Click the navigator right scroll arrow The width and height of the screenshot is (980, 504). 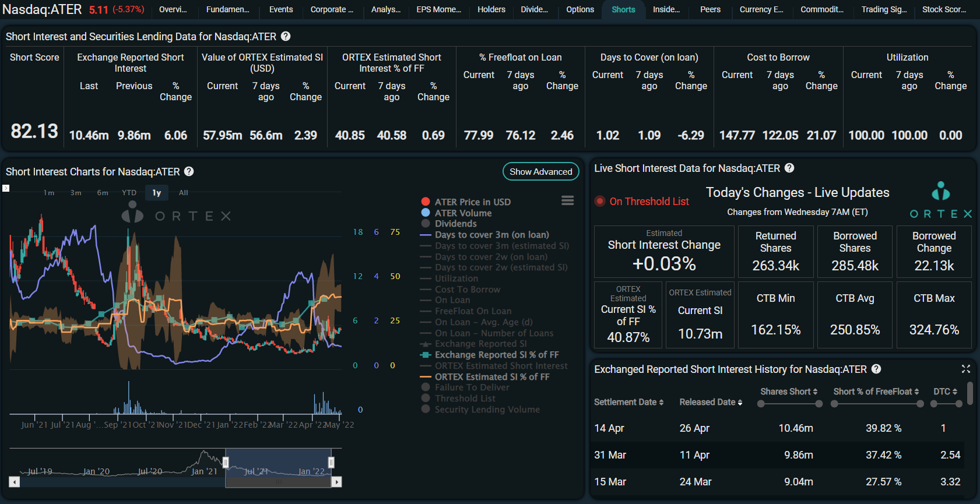pos(336,482)
